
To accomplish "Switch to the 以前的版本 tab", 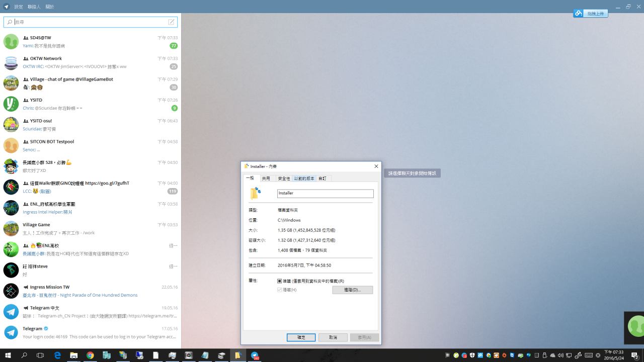I will (x=304, y=178).
